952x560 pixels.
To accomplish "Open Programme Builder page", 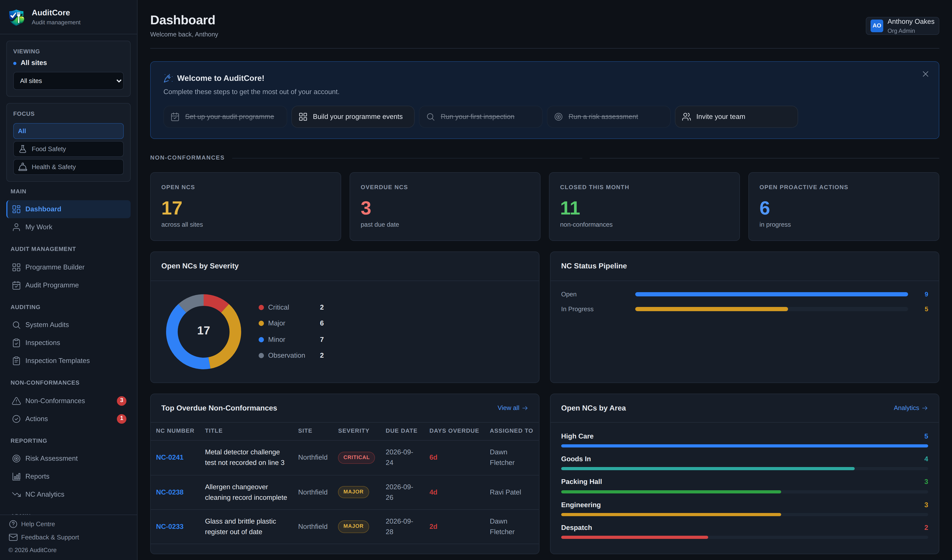I will click(68, 267).
